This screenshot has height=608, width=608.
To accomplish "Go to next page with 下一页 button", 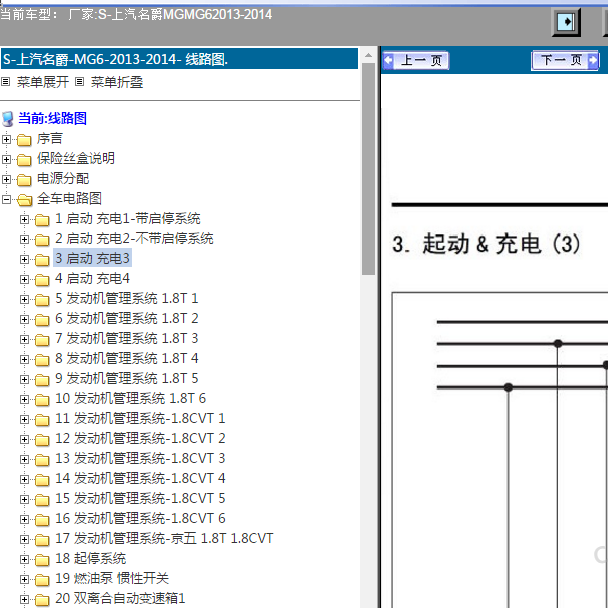I will [565, 60].
